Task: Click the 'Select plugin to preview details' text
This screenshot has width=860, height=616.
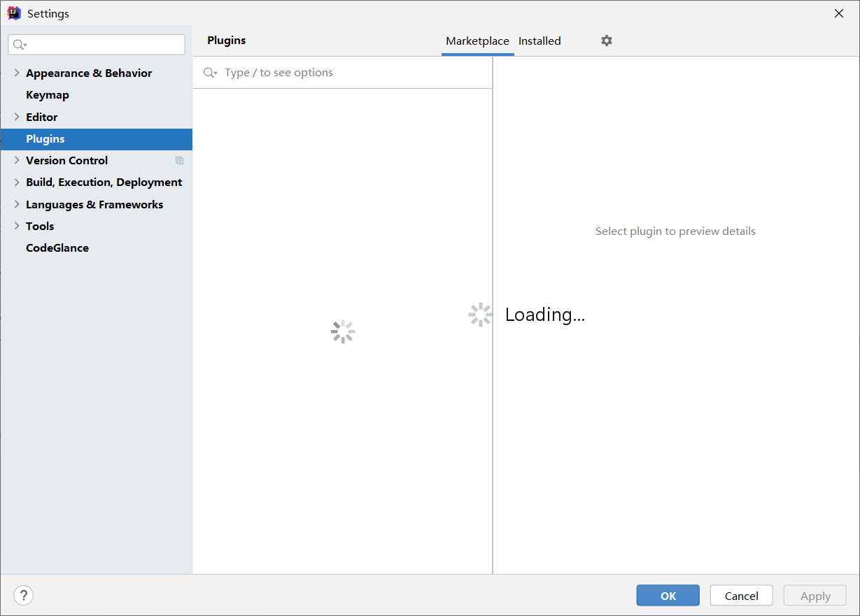Action: pos(675,231)
